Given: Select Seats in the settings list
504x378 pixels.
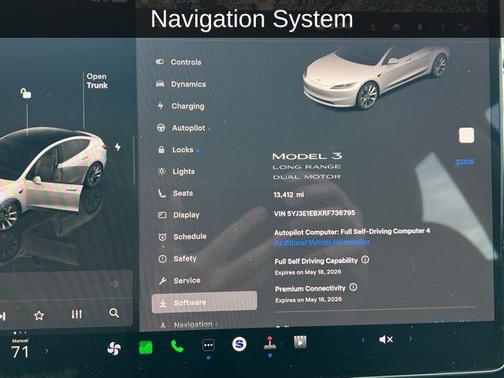Looking at the screenshot, I should point(175,193).
